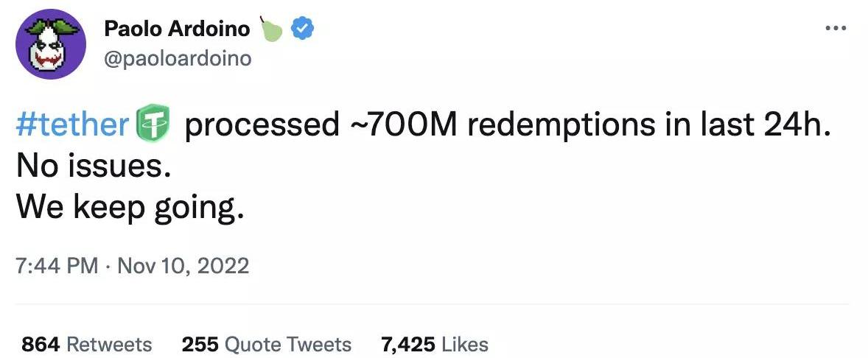
Task: Open the three-dot more options menu
Action: coord(836,29)
